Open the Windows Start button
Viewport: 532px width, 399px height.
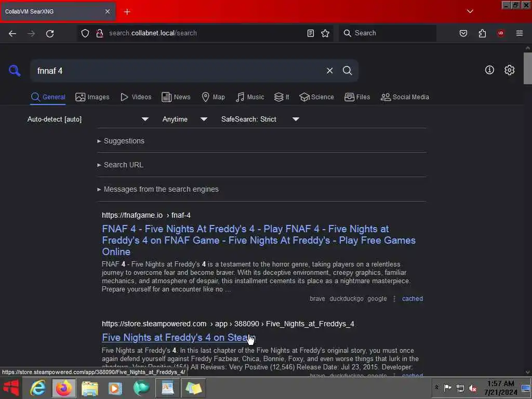11,388
